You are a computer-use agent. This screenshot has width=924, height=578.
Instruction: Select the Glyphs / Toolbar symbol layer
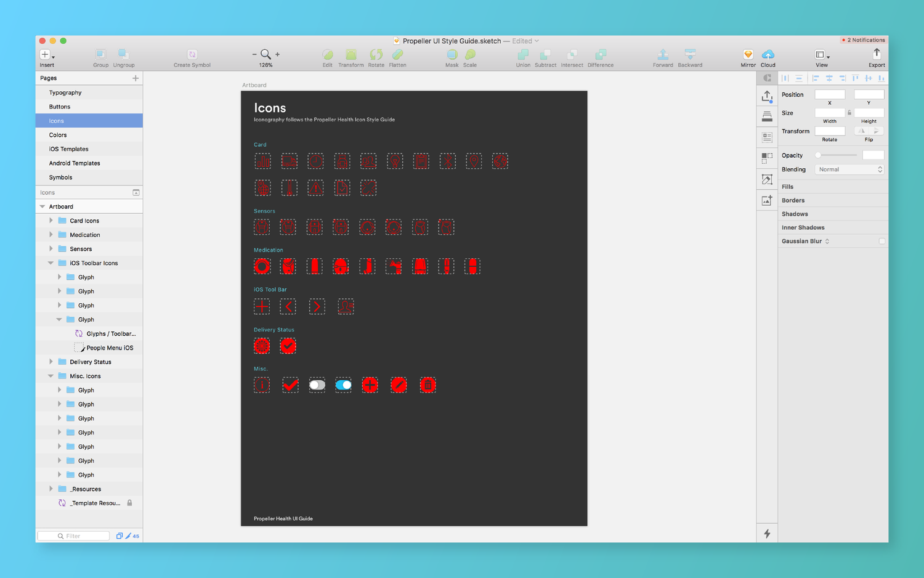tap(89, 333)
